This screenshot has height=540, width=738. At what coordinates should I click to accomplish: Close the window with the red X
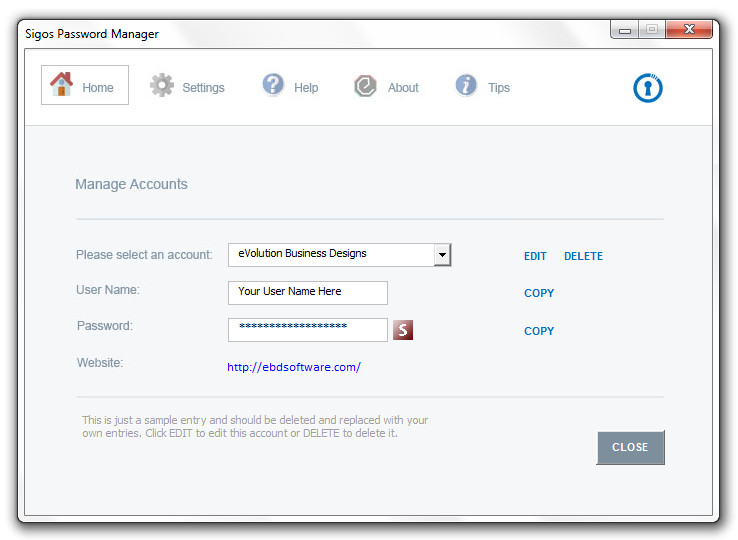click(x=689, y=29)
